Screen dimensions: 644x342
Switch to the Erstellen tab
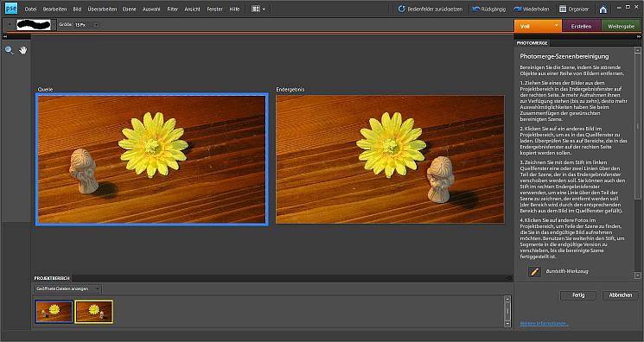click(581, 26)
